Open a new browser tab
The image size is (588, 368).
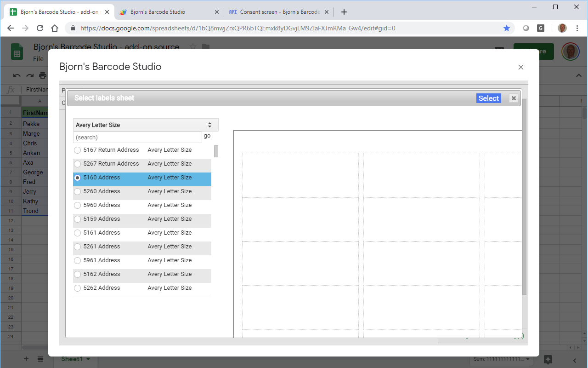point(344,12)
